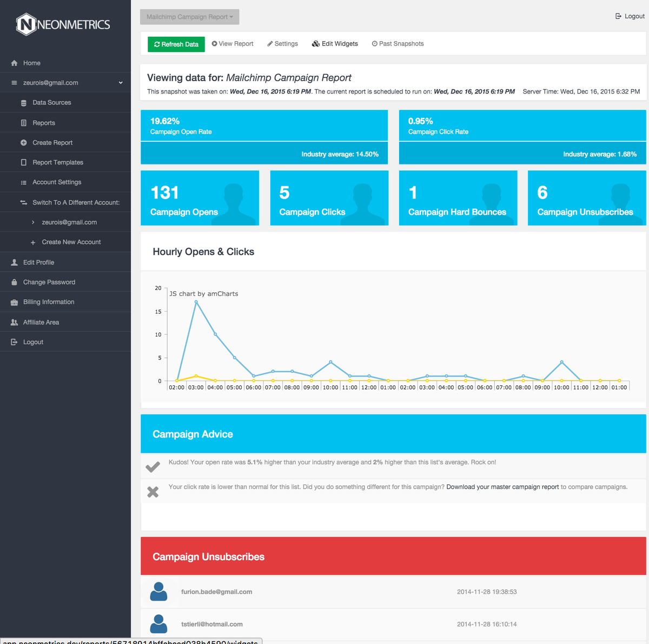Click the 0.95% Campaign Click Rate panel
Image resolution: width=649 pixels, height=644 pixels.
pos(522,137)
